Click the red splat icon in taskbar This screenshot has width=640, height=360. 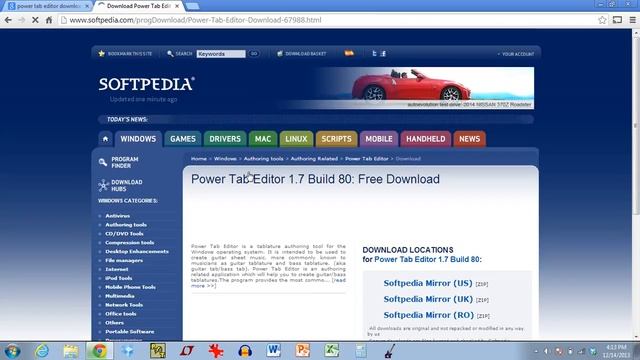(x=216, y=351)
